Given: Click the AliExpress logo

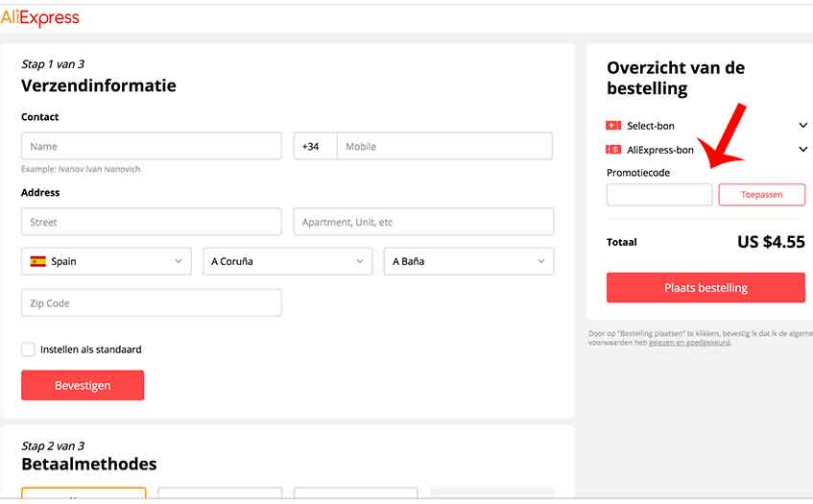Looking at the screenshot, I should (40, 18).
